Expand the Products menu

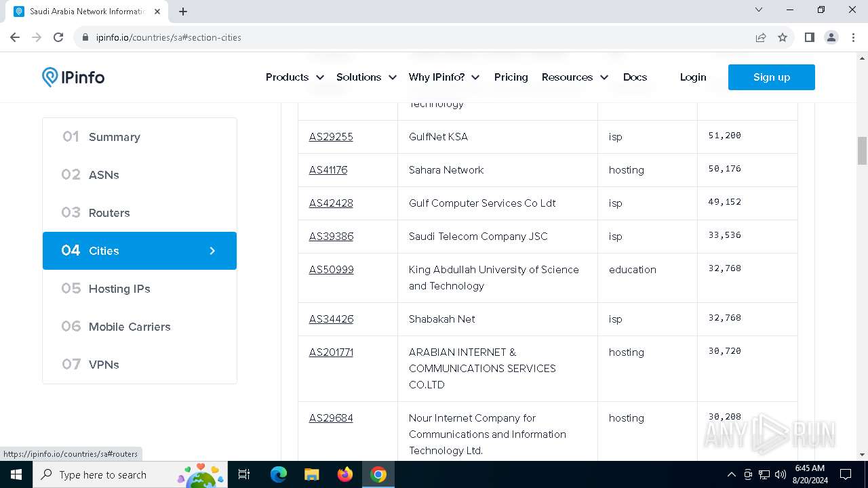click(295, 77)
